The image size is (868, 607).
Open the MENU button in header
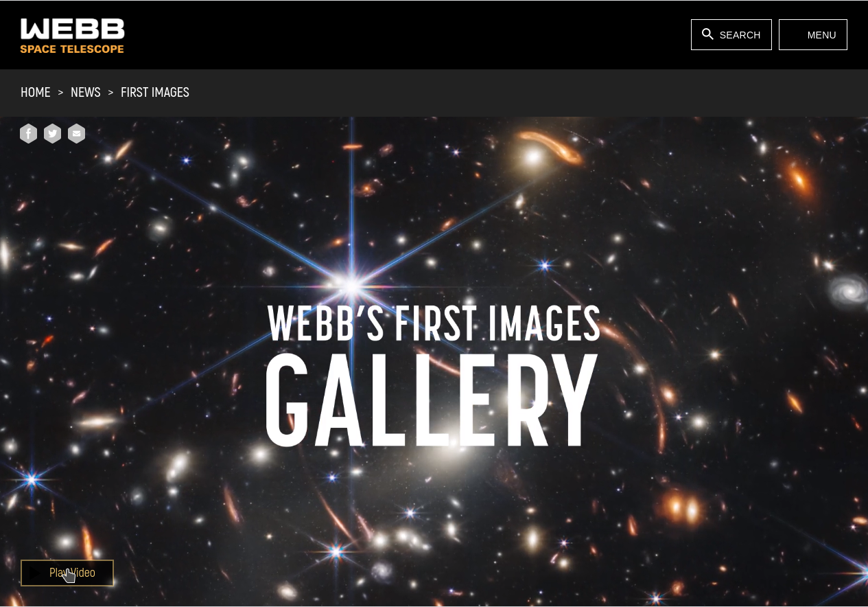(813, 34)
